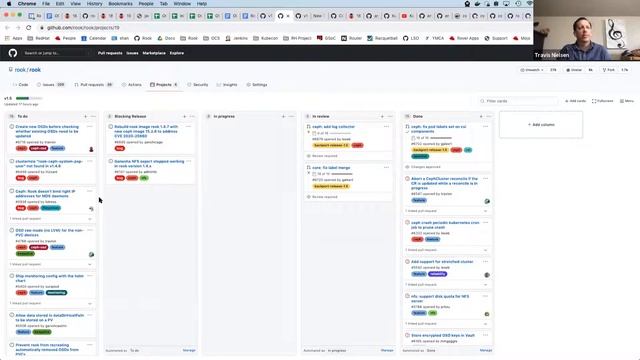Screen dimensions: 640x360
Task: Click the Add column button
Action: tap(541, 124)
